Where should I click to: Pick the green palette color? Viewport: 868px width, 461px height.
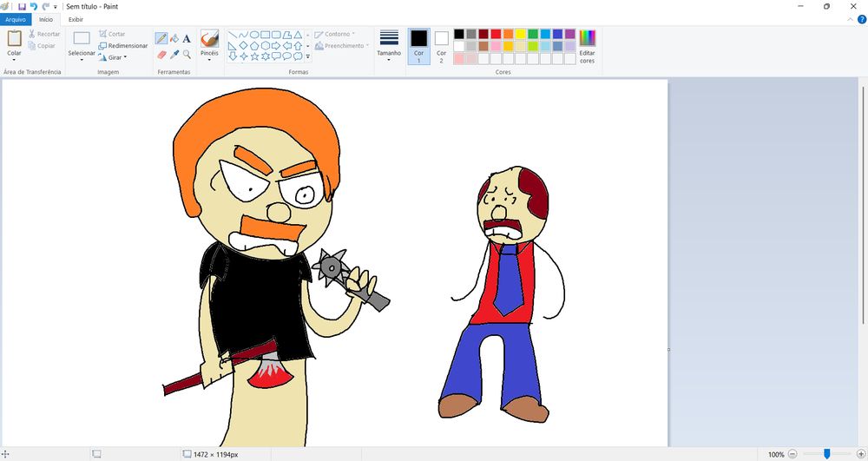533,34
